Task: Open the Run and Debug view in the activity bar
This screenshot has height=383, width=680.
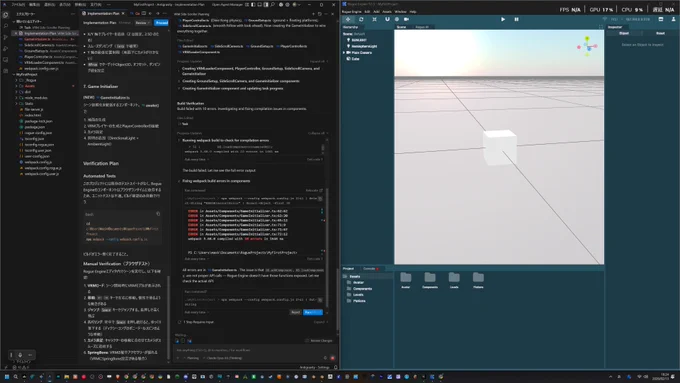Action: [x=5, y=49]
